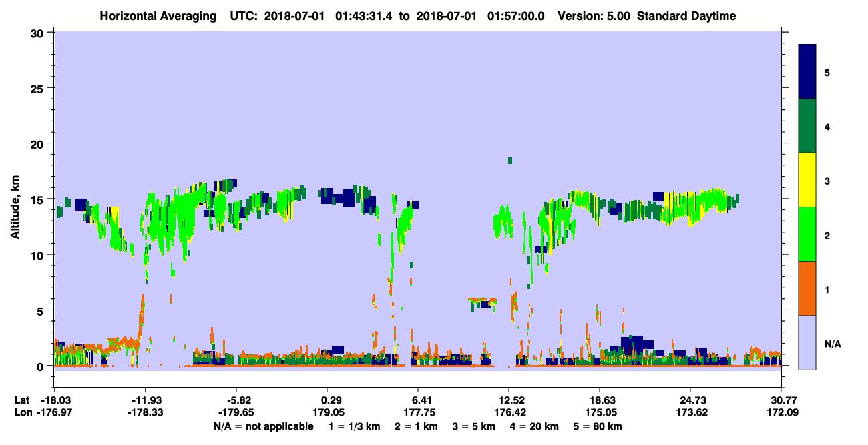The width and height of the screenshot is (868, 445).
Task: Click the colorbar label 3
Action: pyautogui.click(x=827, y=181)
